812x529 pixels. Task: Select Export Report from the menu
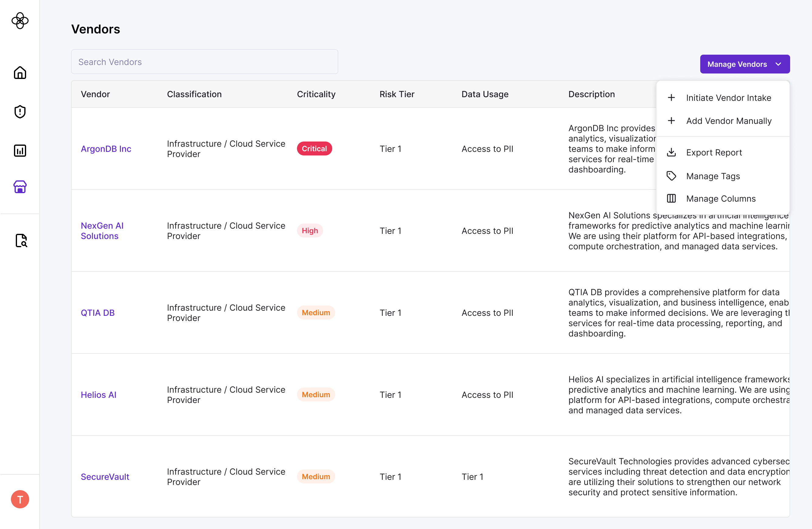[x=714, y=152]
